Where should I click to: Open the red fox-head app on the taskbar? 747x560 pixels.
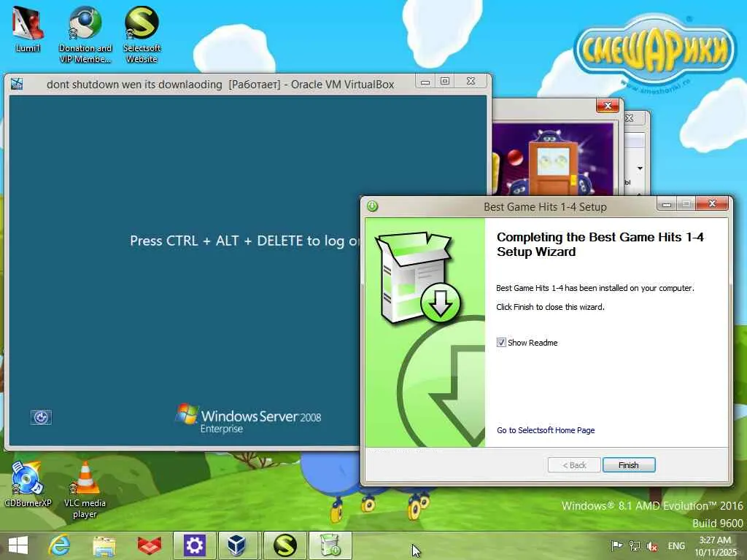point(149,545)
